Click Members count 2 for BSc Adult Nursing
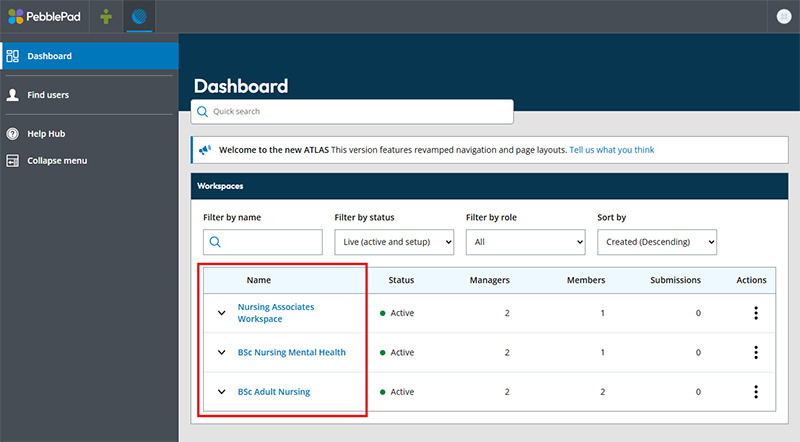 (603, 391)
